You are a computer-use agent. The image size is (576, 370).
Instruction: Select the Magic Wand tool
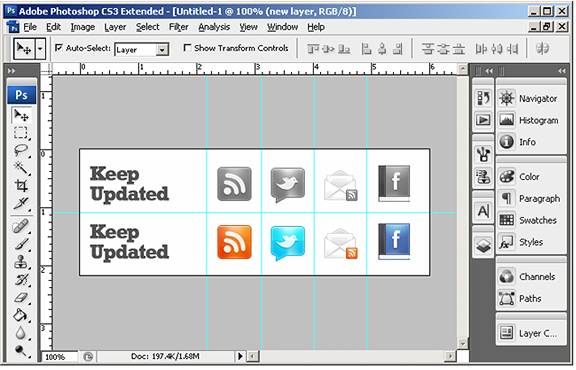tap(21, 168)
